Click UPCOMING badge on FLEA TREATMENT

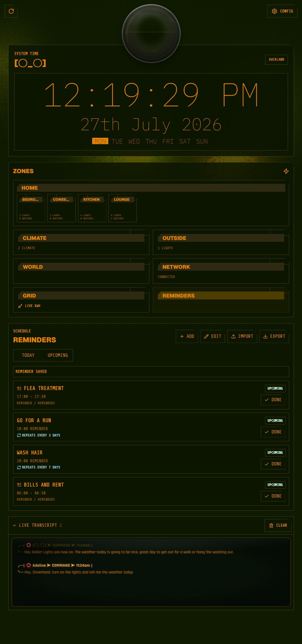tap(275, 388)
